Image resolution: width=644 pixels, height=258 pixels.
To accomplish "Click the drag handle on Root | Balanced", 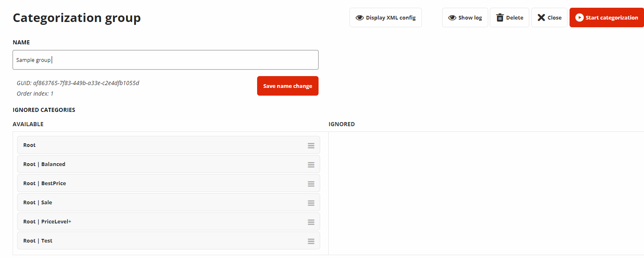I will 311,165.
